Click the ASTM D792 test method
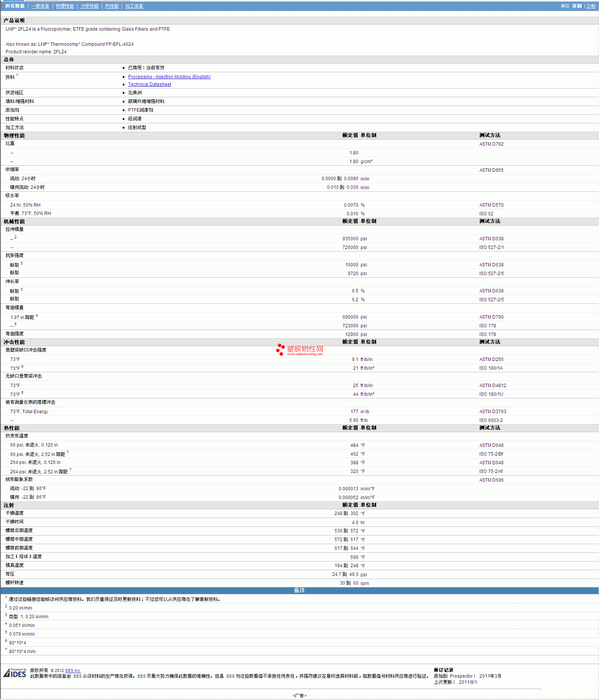Image resolution: width=599 pixels, height=700 pixels. 491,144
